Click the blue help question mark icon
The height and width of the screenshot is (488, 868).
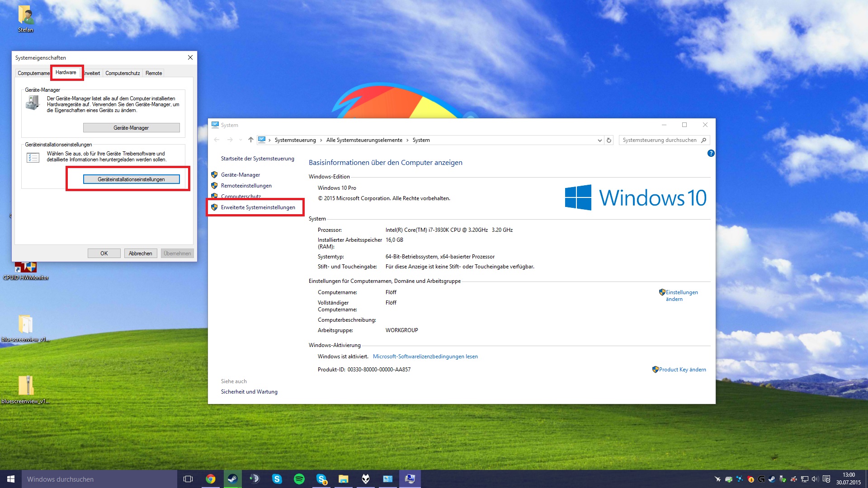point(711,153)
